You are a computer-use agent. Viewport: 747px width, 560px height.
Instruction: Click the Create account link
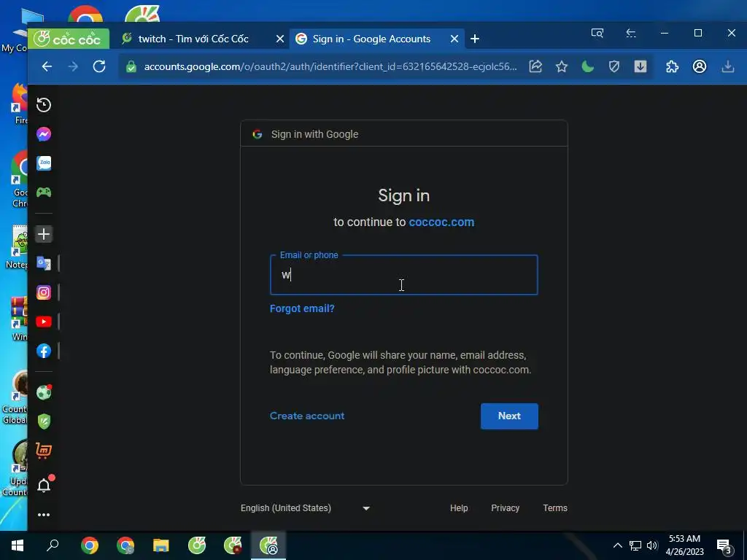[307, 416]
